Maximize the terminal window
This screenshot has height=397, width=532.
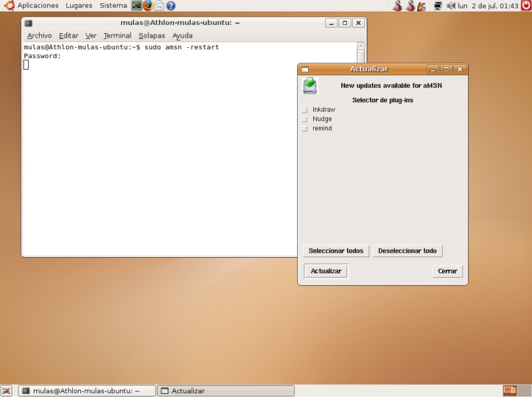click(344, 23)
